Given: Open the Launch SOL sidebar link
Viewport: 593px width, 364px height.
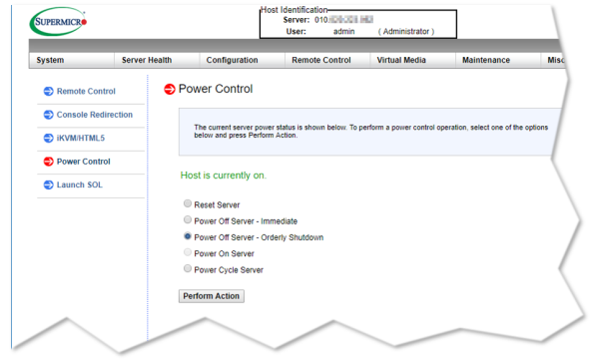Looking at the screenshot, I should coord(80,185).
